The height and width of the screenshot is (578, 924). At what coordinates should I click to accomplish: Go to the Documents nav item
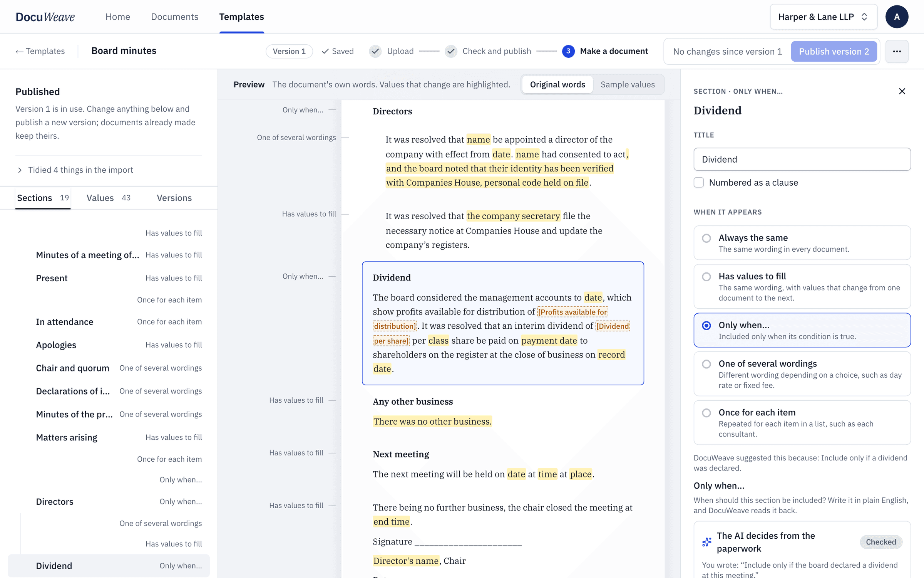174,17
